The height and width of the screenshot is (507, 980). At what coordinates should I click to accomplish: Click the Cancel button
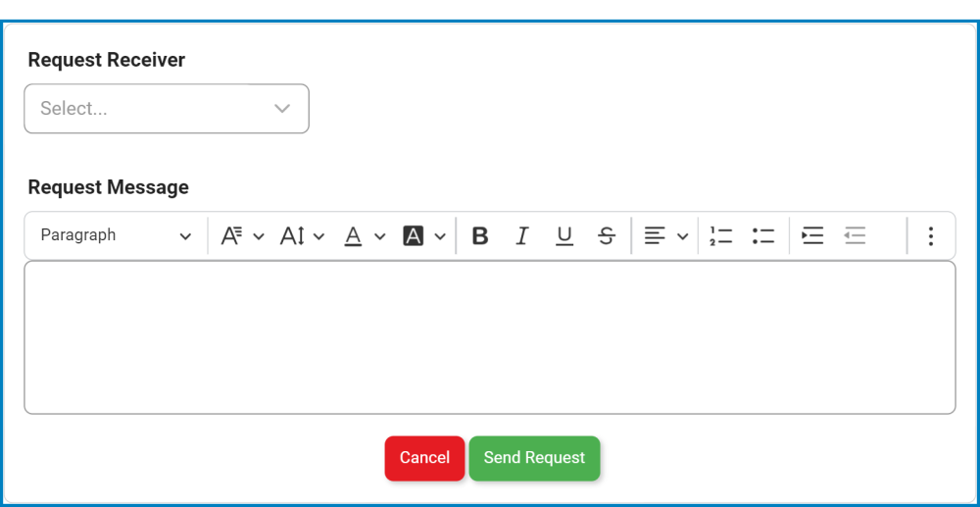coord(424,458)
